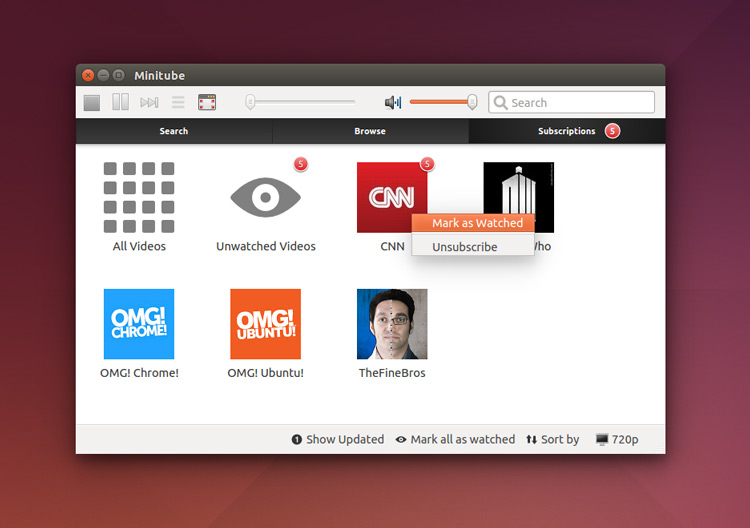Click the Show Updated button

(x=338, y=439)
